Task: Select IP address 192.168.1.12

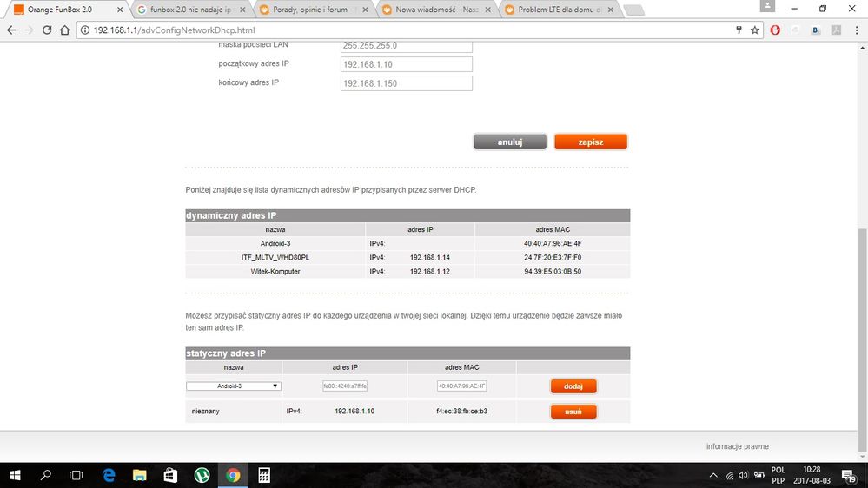Action: point(429,272)
